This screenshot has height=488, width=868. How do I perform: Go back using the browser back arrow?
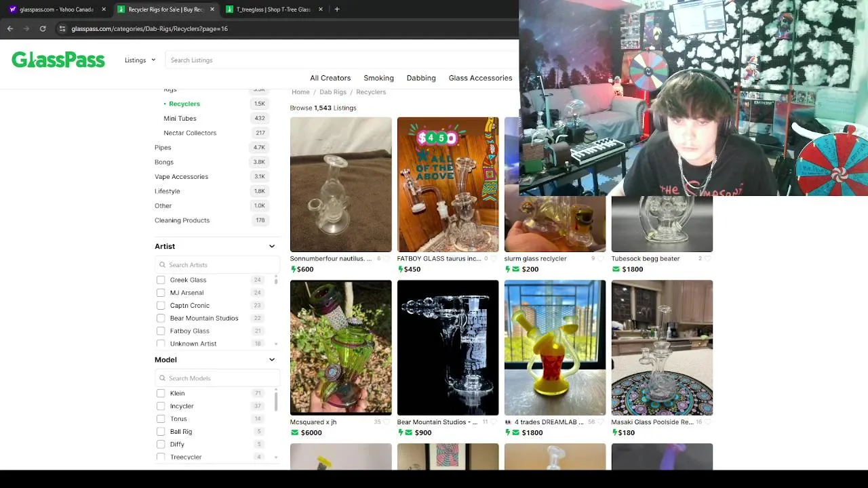[10, 28]
